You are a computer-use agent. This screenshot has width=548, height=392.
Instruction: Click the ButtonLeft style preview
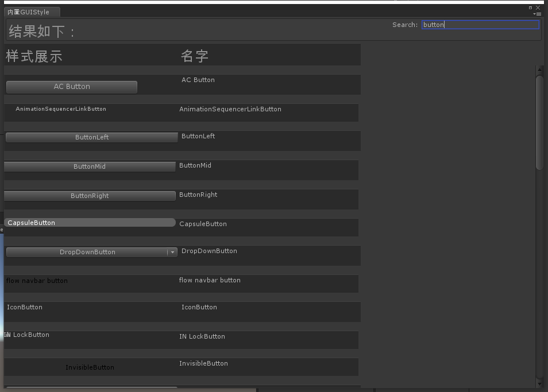coord(91,137)
